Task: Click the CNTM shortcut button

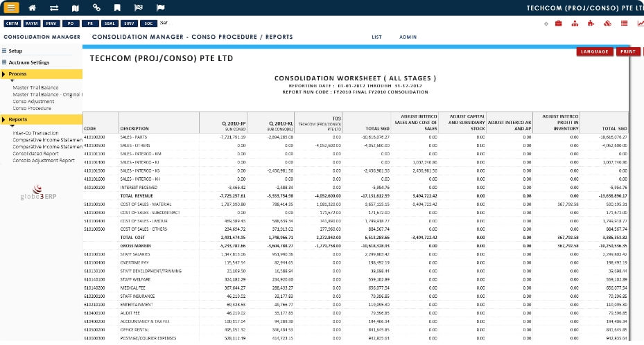Action: (12, 24)
